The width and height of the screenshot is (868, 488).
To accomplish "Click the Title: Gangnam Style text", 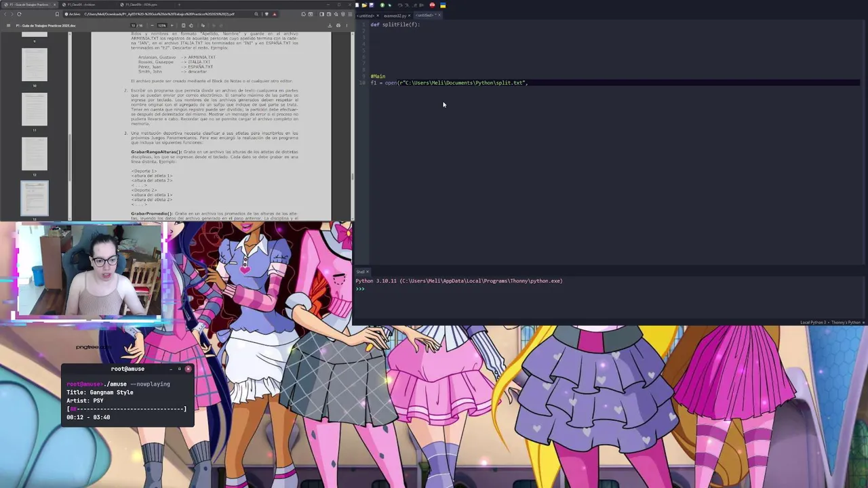I will pyautogui.click(x=100, y=392).
